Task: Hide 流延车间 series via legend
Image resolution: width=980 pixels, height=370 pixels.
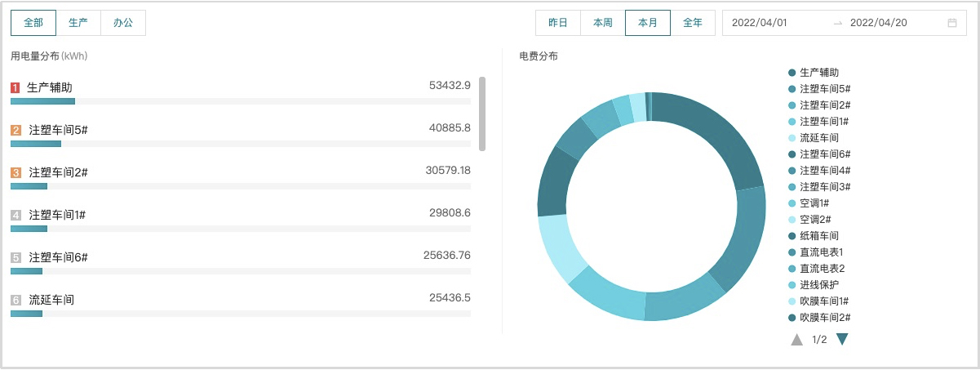Action: tap(818, 138)
